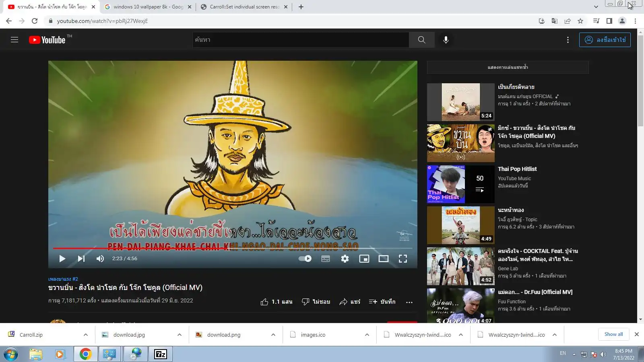
Task: Save the video to a playlist
Action: pyautogui.click(x=382, y=302)
